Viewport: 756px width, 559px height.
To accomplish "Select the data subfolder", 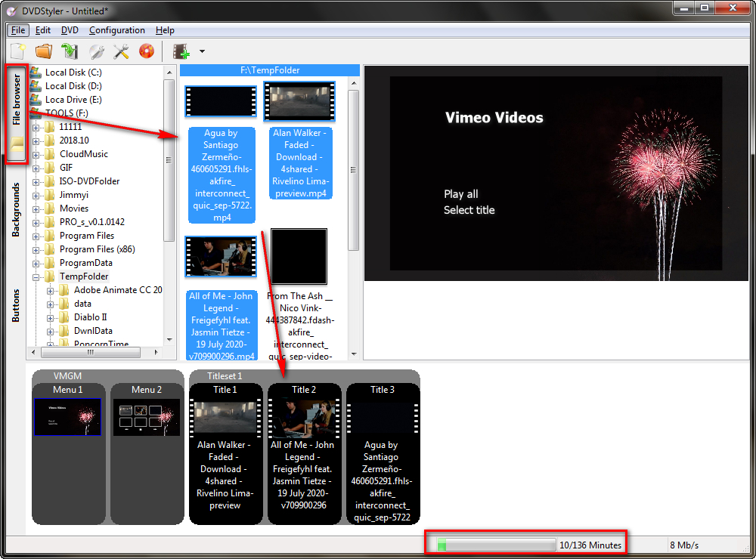I will [x=82, y=304].
